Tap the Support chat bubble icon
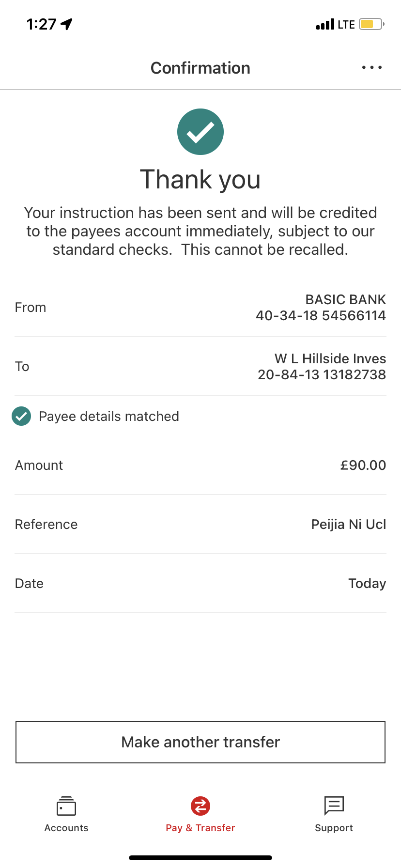The height and width of the screenshot is (868, 401). [334, 806]
